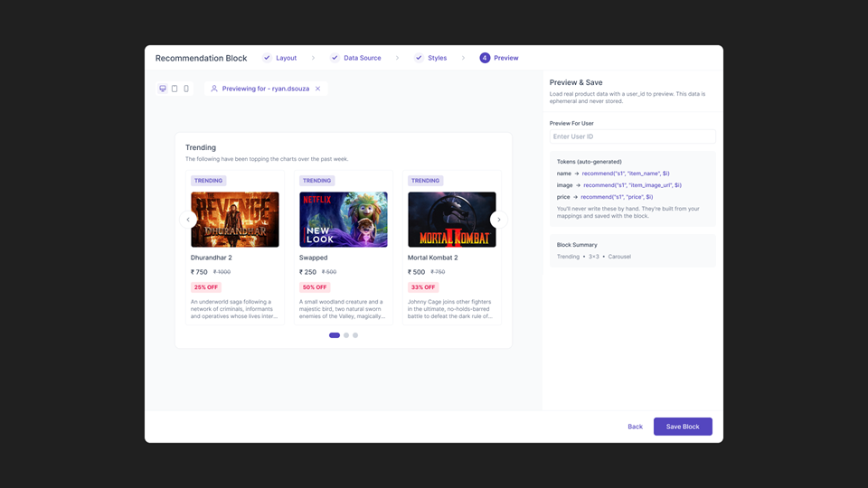Click the checkmark icon beside Data Source

coord(335,58)
